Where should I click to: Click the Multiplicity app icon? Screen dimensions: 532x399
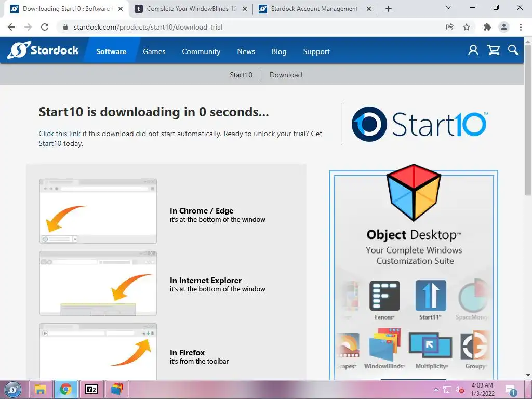pos(431,345)
